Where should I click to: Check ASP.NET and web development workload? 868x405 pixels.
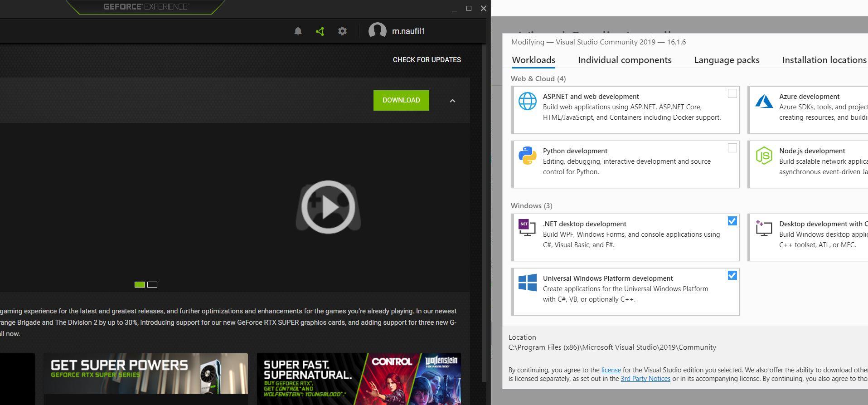(732, 93)
